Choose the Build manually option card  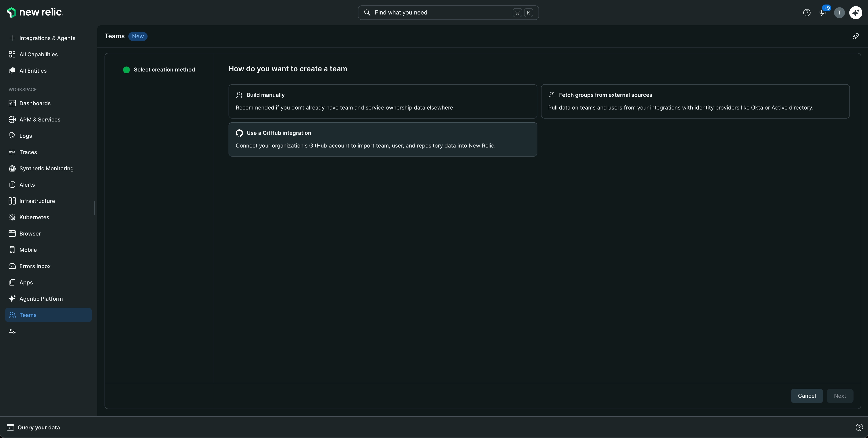383,101
